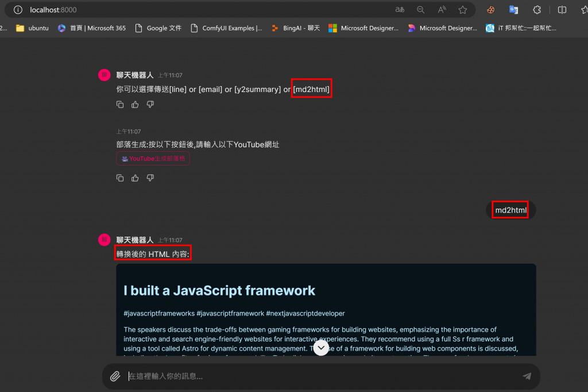Click the Google Translate extension icon
588x392 pixels.
click(x=514, y=10)
